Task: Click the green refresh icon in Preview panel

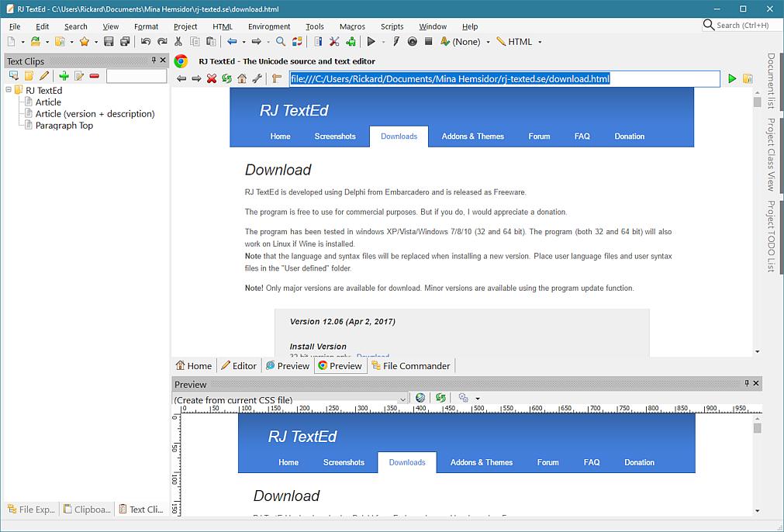Action: click(440, 398)
